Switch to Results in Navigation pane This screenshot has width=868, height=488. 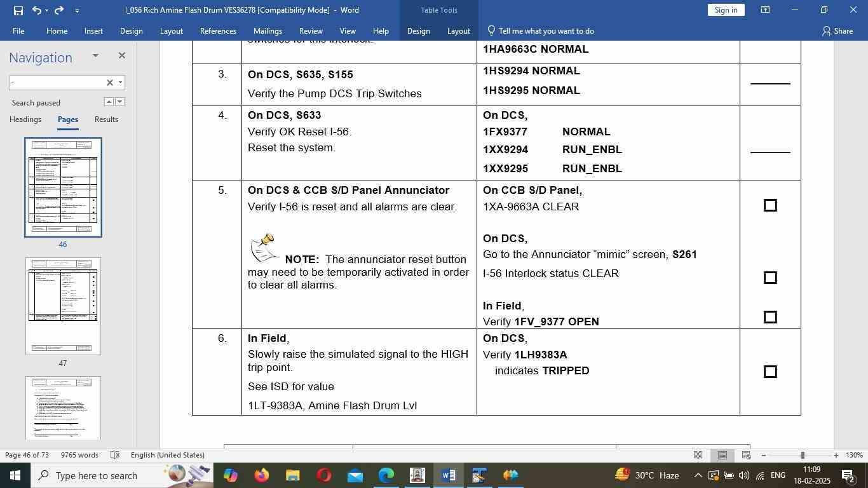pos(106,119)
